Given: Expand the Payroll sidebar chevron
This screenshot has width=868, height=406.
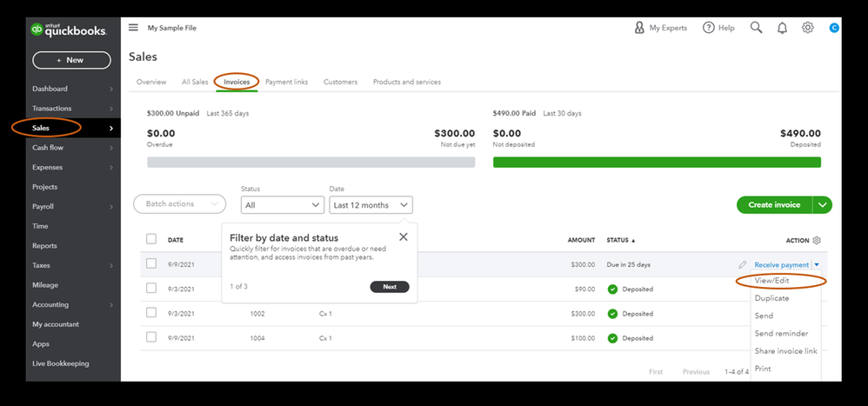Looking at the screenshot, I should [111, 207].
